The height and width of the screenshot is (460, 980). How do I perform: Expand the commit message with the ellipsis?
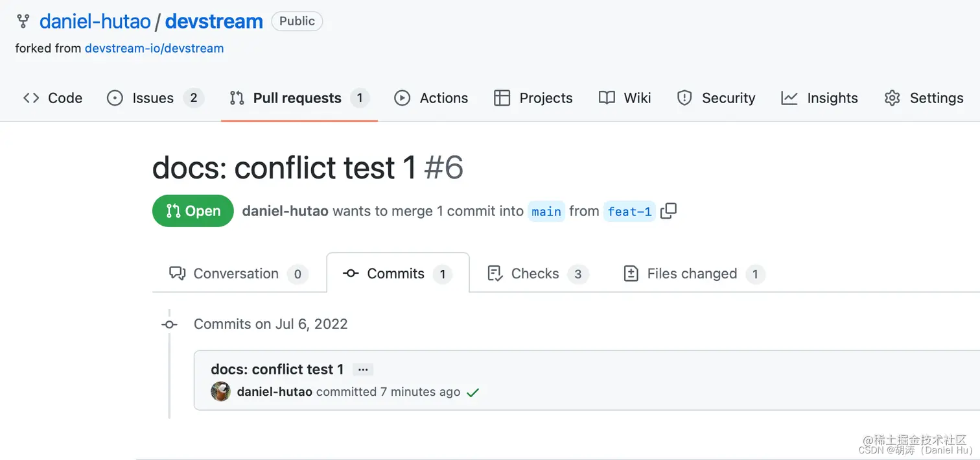[x=362, y=369]
